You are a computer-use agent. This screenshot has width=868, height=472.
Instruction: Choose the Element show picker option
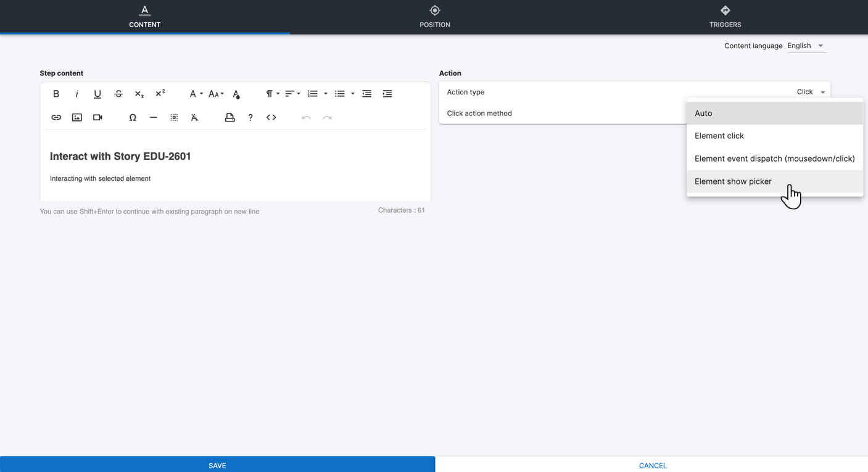coord(733,181)
